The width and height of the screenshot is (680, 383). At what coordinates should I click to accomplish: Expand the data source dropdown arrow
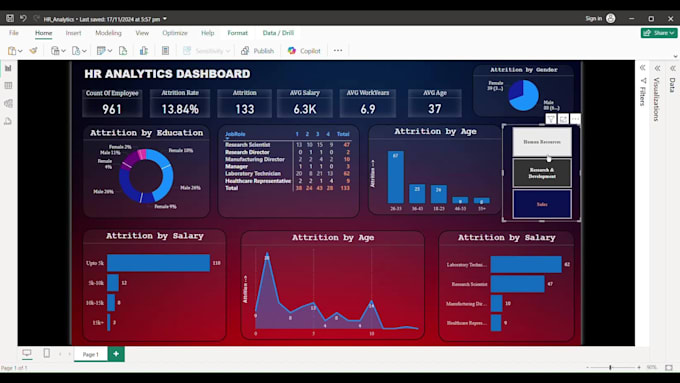point(84,51)
